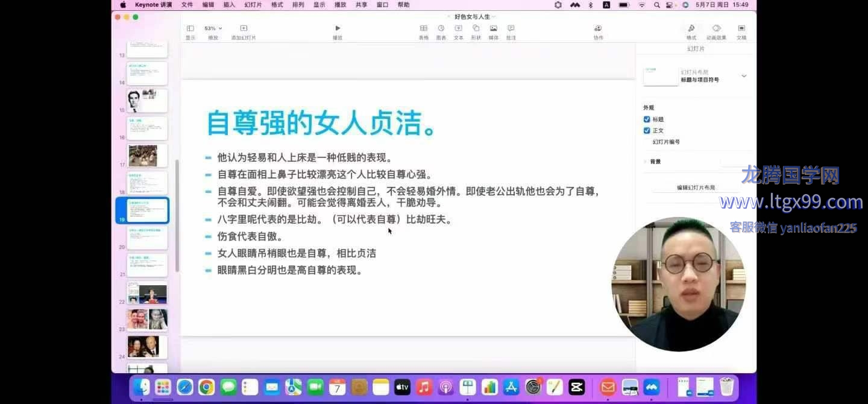Uncheck the 标题 title checkbox
868x404 pixels.
tap(647, 119)
